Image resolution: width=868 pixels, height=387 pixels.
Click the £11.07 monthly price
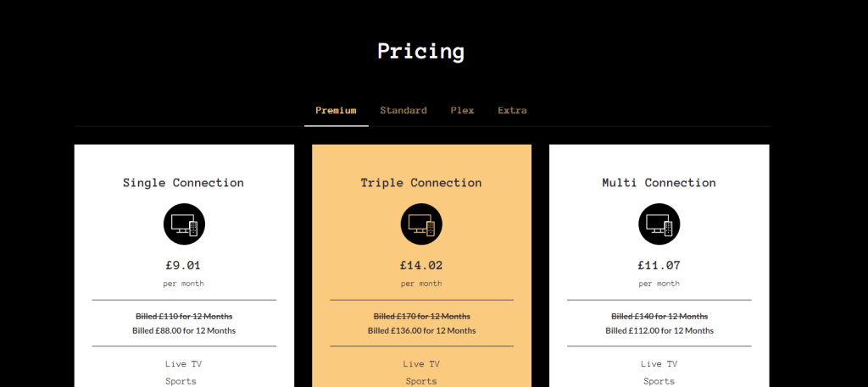[x=659, y=265]
